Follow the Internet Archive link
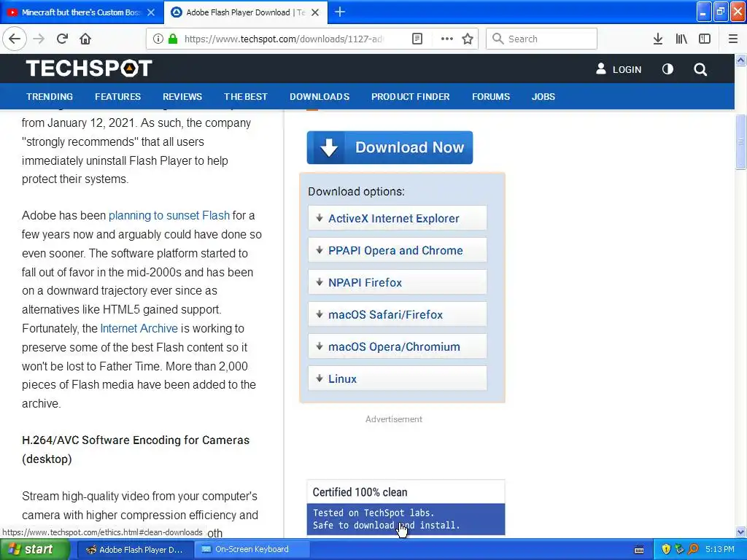The image size is (747, 560). click(139, 329)
